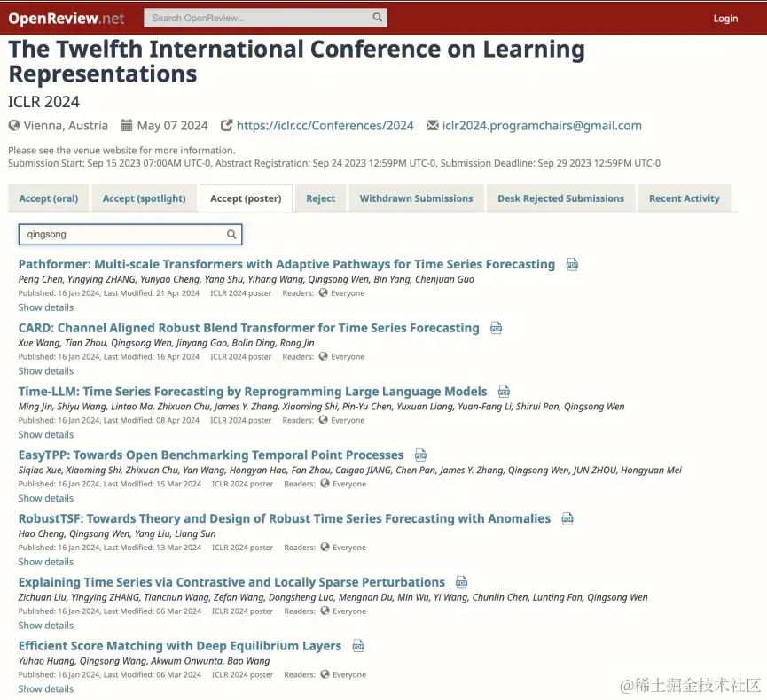Open PDF icon for EasyTPP paper
This screenshot has height=700, width=767.
(420, 455)
